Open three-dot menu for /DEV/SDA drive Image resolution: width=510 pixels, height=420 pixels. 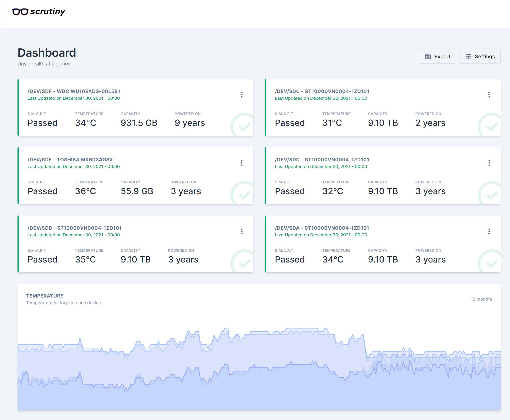[489, 231]
